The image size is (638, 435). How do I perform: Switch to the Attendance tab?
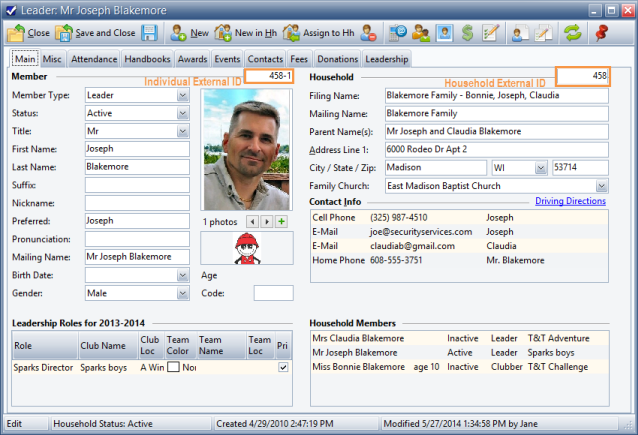[x=95, y=60]
